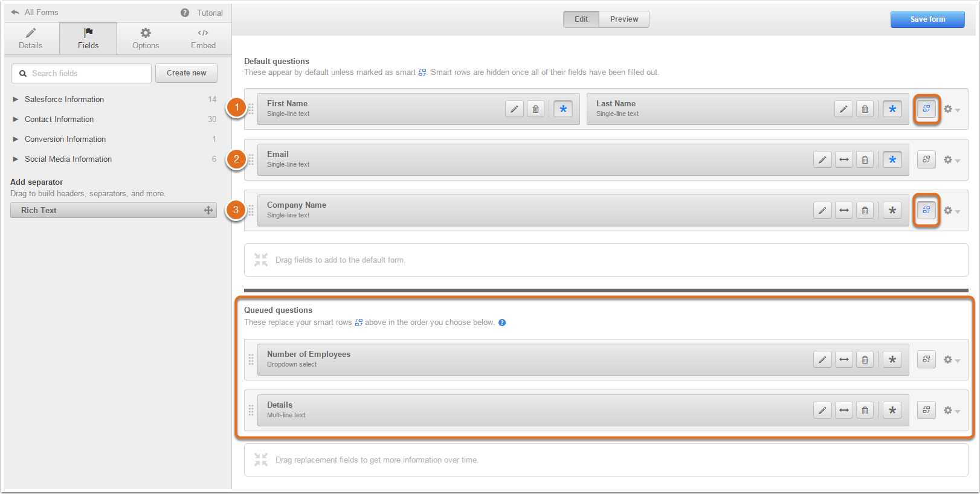Toggle required asterisk on Email
Viewport: 980px width, 494px height.
892,159
